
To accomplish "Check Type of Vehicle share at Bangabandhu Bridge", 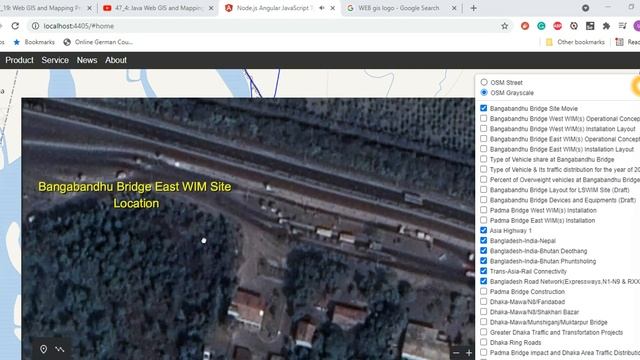I will 484,159.
